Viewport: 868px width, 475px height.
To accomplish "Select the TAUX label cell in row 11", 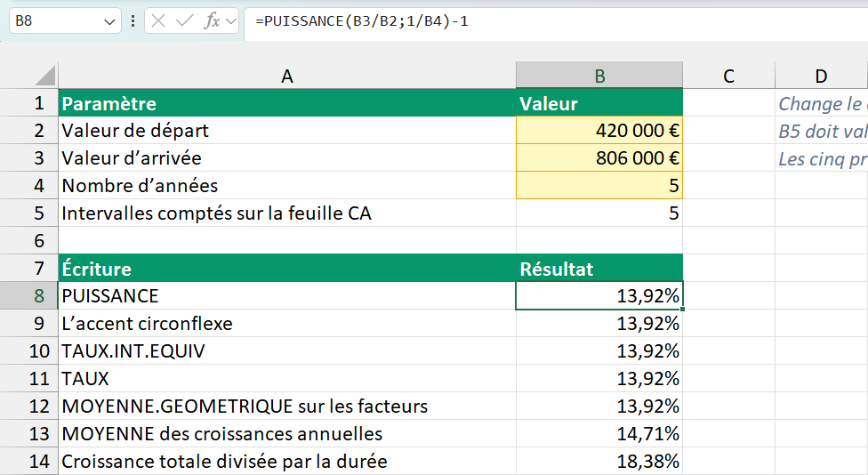I will pyautogui.click(x=286, y=379).
